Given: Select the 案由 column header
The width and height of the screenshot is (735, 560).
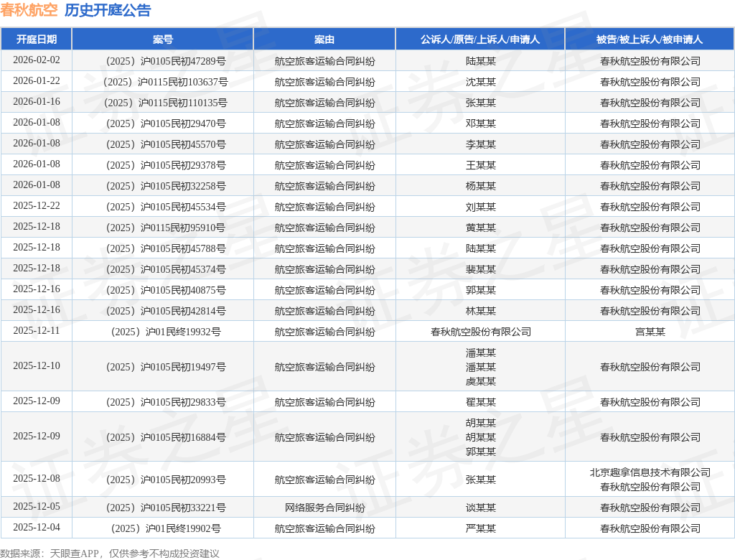Looking at the screenshot, I should coord(324,39).
